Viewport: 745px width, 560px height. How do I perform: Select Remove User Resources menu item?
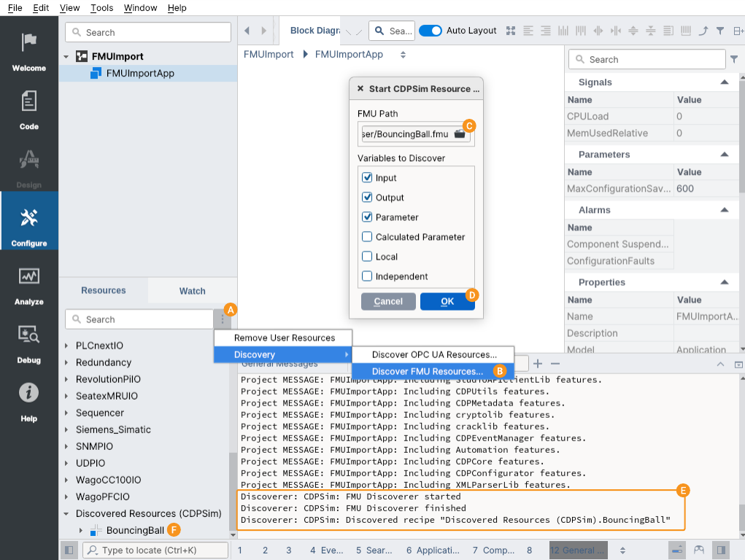[283, 338]
